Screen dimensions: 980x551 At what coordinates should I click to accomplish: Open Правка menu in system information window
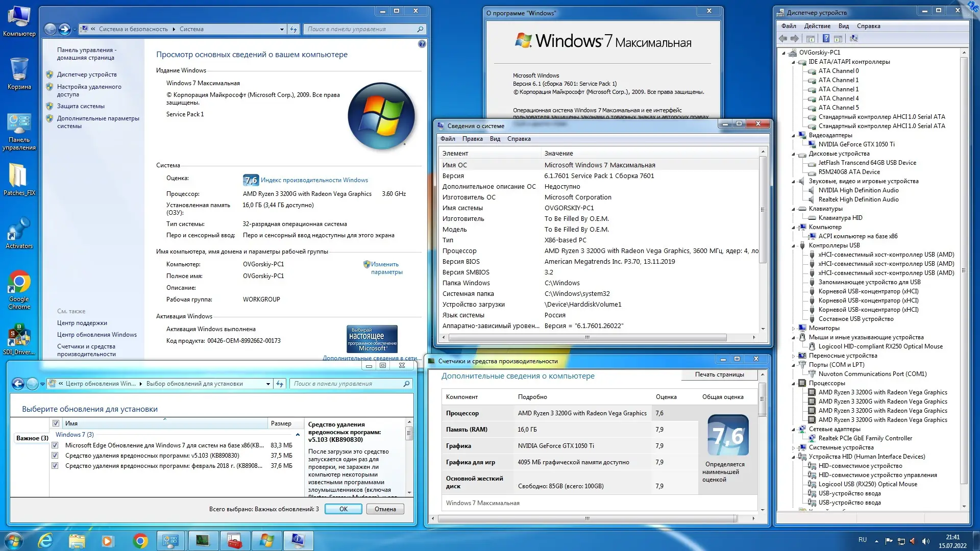pos(472,139)
